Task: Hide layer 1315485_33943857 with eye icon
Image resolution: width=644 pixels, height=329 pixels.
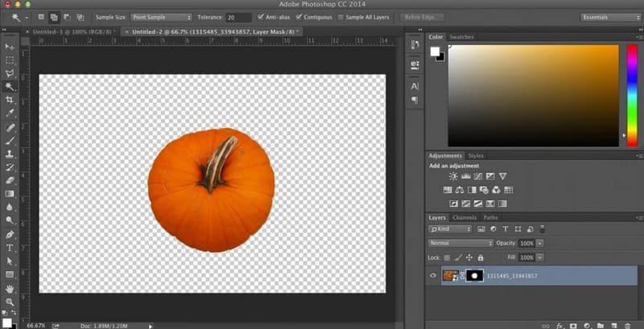Action: (433, 275)
